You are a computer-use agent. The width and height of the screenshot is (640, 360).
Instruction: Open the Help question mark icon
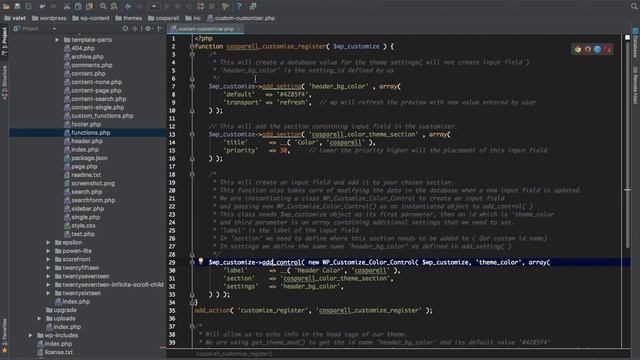(x=239, y=6)
